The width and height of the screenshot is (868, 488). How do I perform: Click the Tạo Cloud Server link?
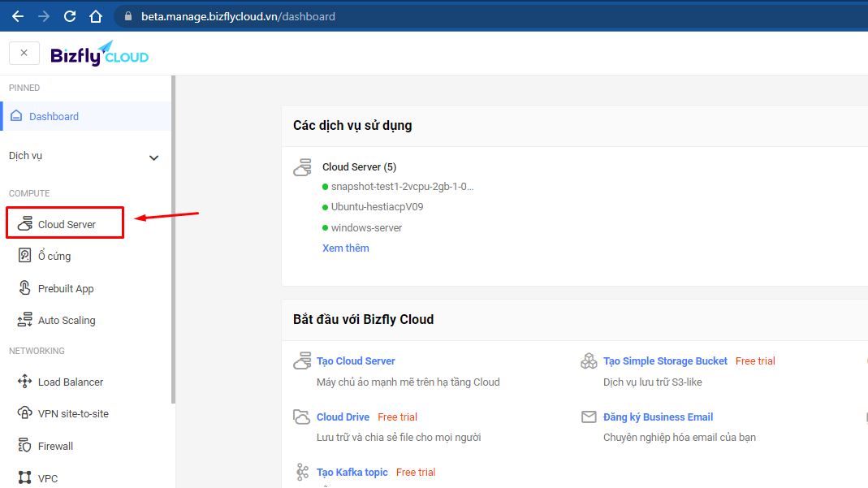(356, 361)
